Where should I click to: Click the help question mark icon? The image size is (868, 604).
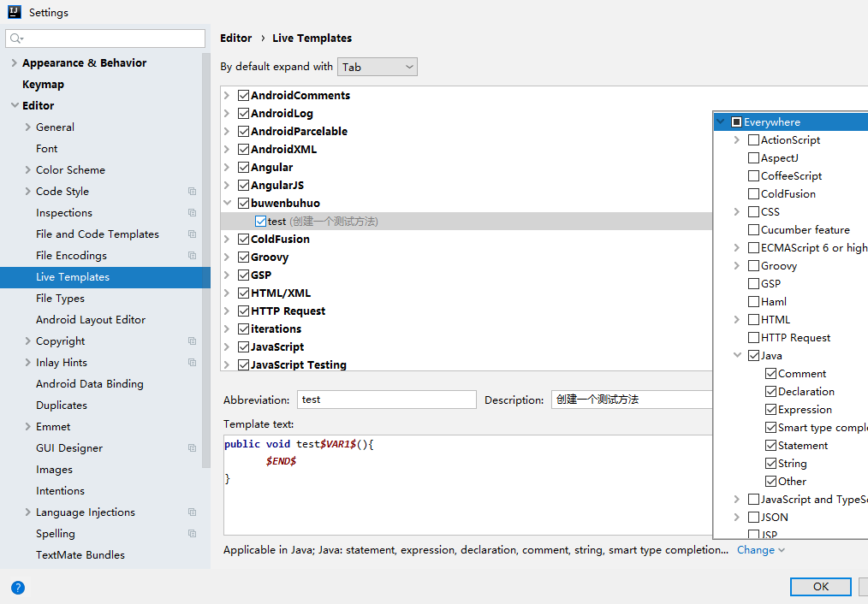[18, 588]
